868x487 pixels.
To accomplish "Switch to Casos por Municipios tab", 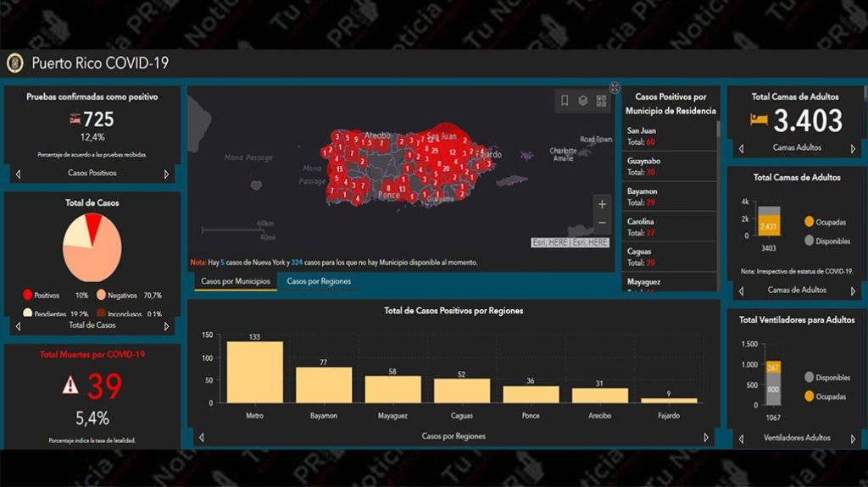I will pyautogui.click(x=236, y=281).
